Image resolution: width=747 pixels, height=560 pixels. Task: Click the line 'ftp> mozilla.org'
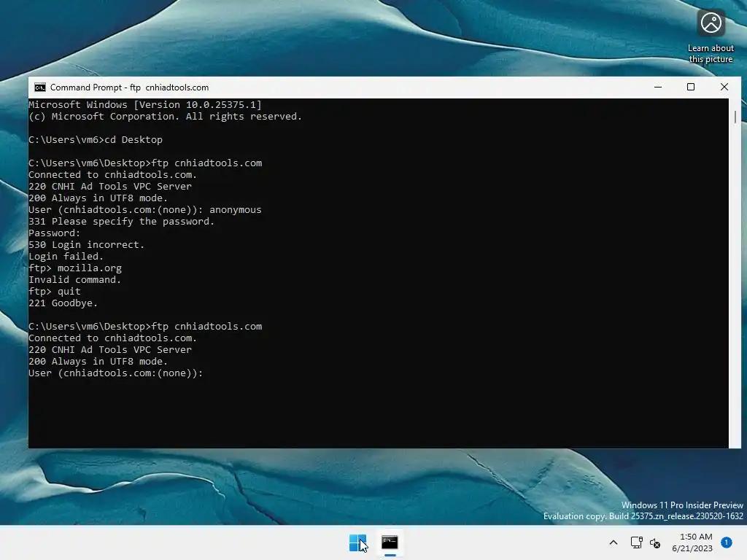[x=75, y=268]
